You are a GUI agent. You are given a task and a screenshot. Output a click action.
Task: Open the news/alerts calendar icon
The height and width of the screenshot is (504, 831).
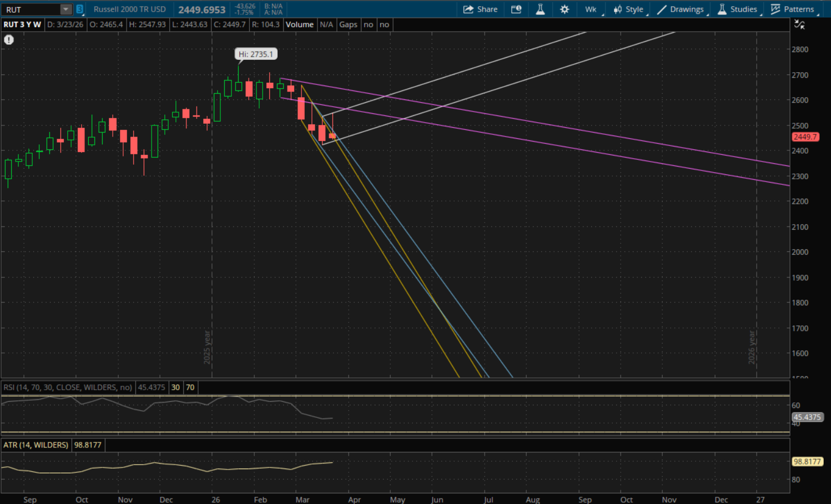(x=516, y=9)
